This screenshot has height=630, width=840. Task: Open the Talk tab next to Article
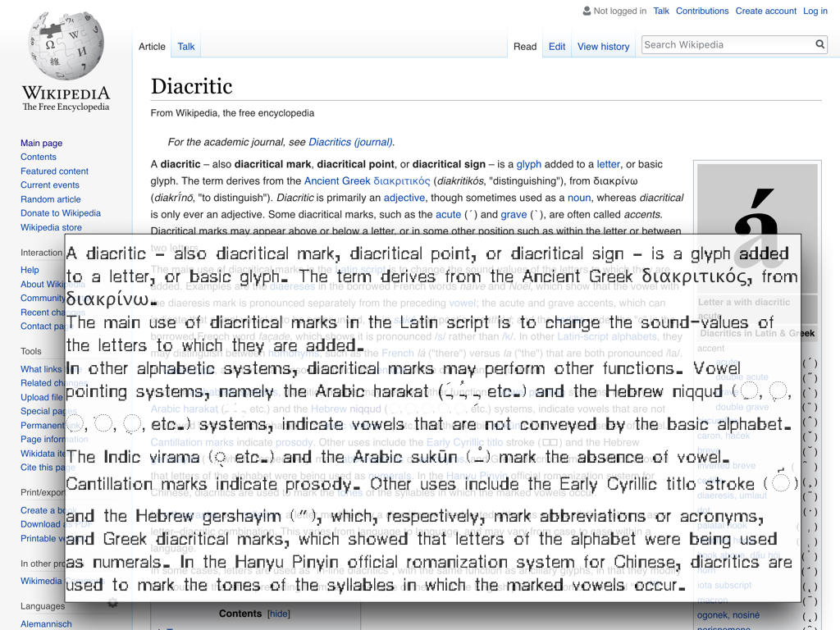coord(186,47)
